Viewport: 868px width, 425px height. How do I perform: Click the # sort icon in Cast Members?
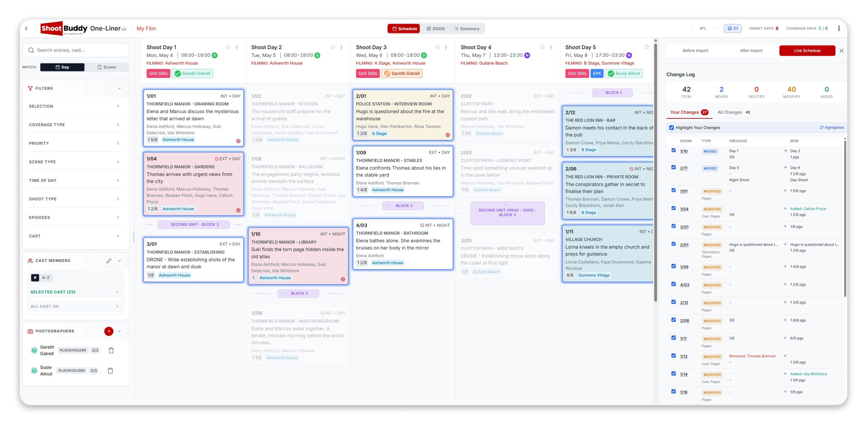(35, 277)
